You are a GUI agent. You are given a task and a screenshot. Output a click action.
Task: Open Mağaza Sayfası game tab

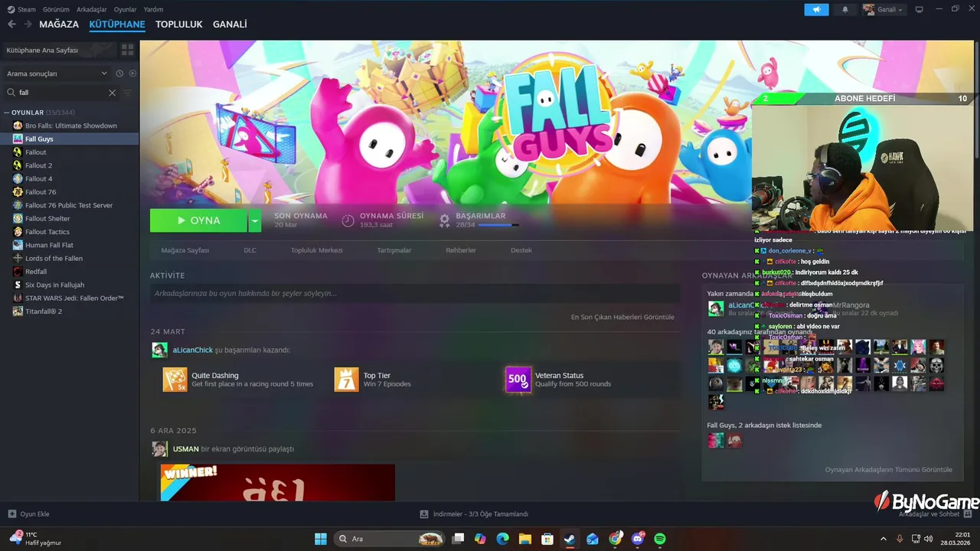[x=185, y=250]
